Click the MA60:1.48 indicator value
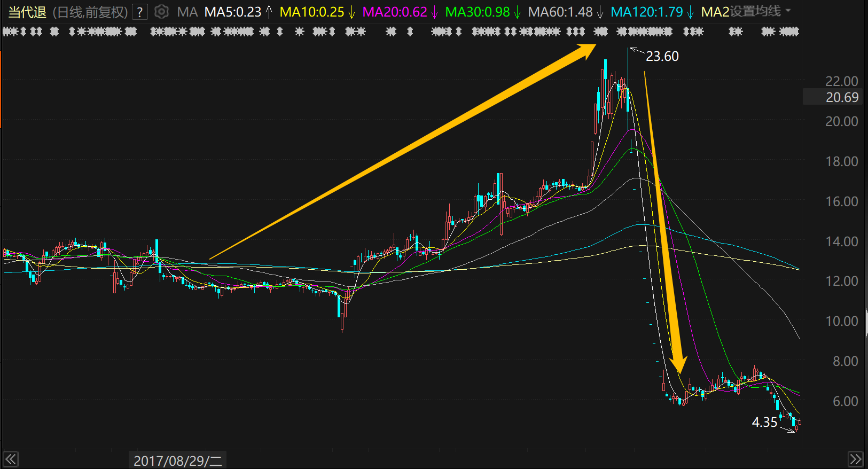 (x=560, y=12)
